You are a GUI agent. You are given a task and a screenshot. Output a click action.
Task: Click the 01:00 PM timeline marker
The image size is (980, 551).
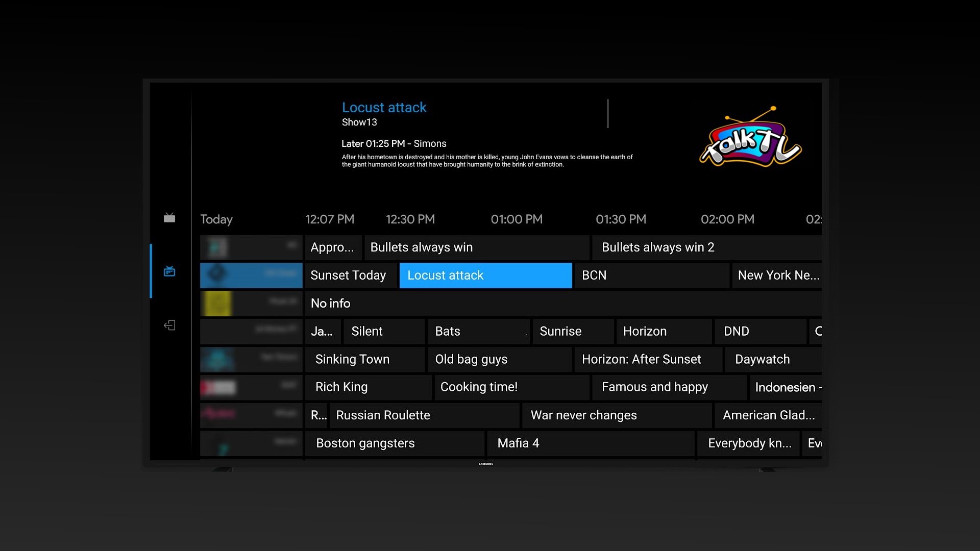click(517, 219)
